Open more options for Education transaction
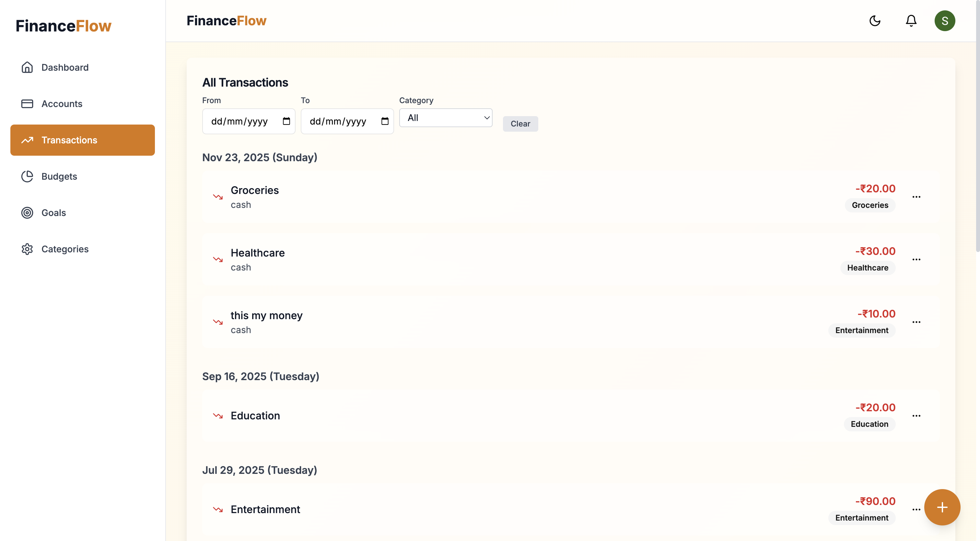980x541 pixels. tap(916, 416)
